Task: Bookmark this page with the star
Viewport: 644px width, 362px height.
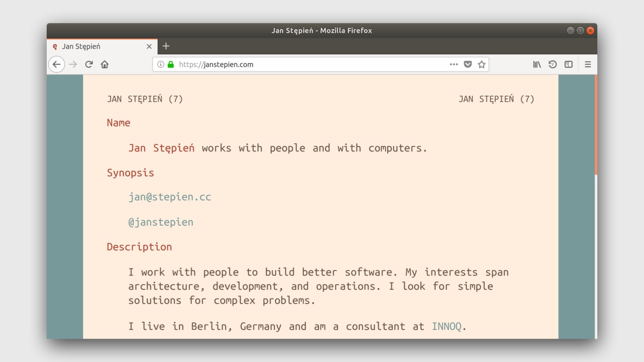Action: (x=481, y=64)
